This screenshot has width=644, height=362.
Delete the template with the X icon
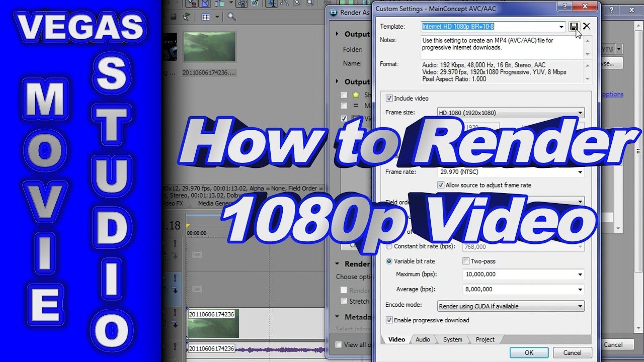click(x=587, y=27)
